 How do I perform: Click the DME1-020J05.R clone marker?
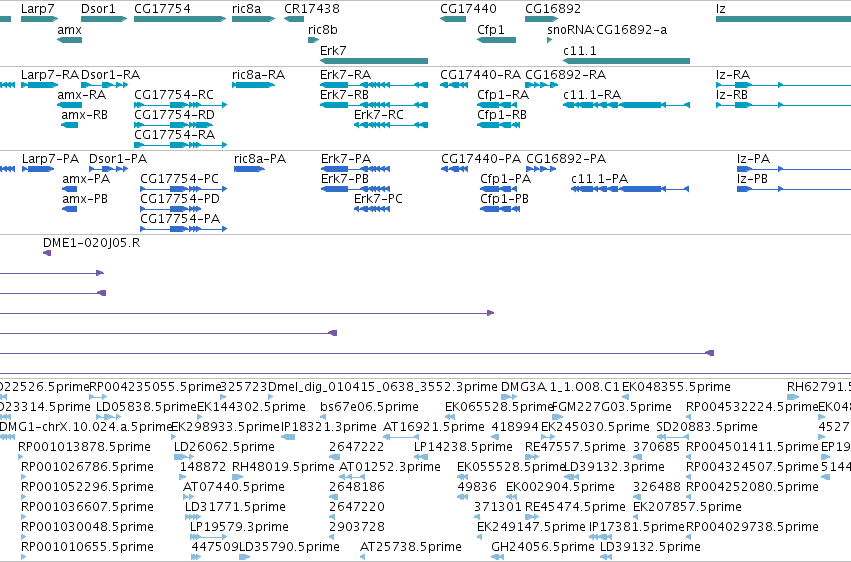pyautogui.click(x=47, y=253)
